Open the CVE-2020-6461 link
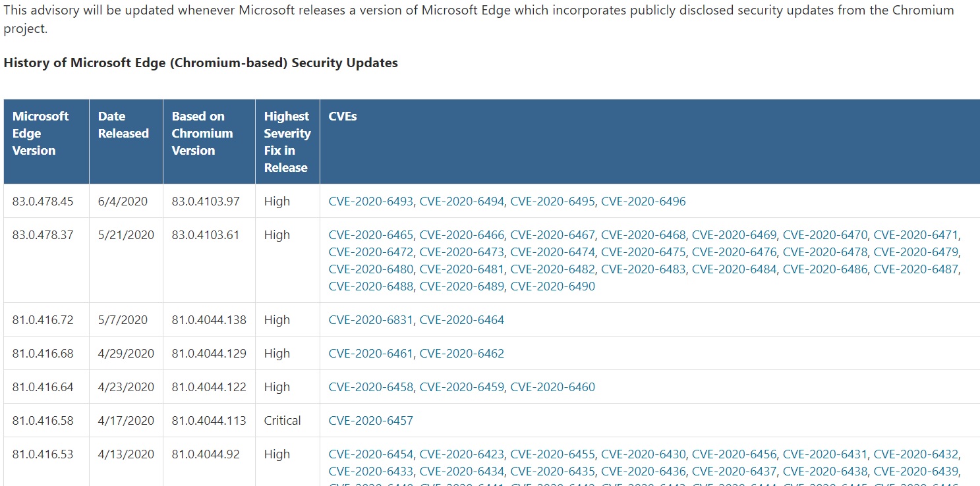The height and width of the screenshot is (486, 980). [x=371, y=354]
